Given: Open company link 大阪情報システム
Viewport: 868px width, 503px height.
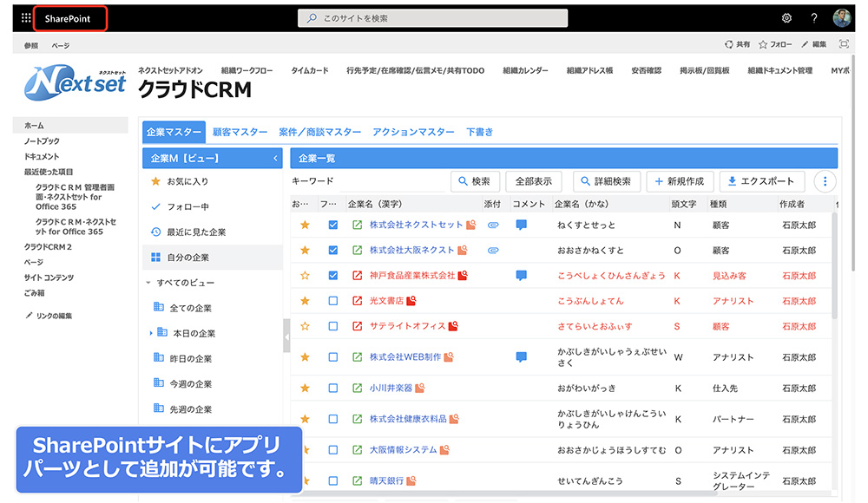Looking at the screenshot, I should [404, 450].
